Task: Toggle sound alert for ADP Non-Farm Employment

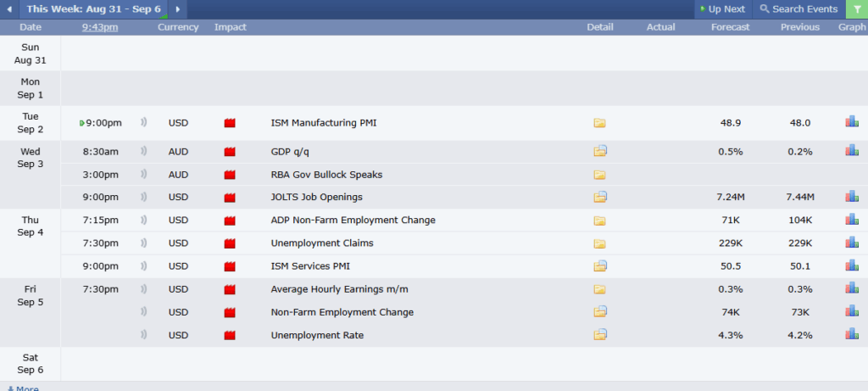Action: (143, 221)
